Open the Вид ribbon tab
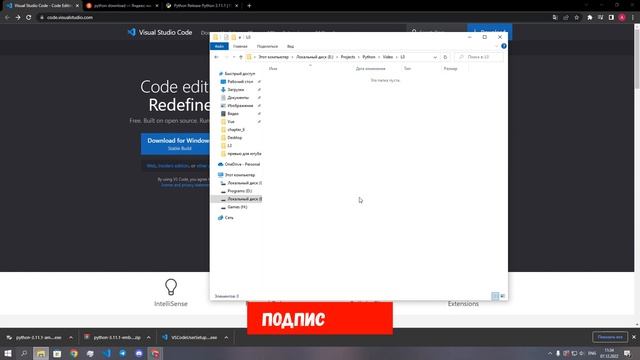 point(290,46)
